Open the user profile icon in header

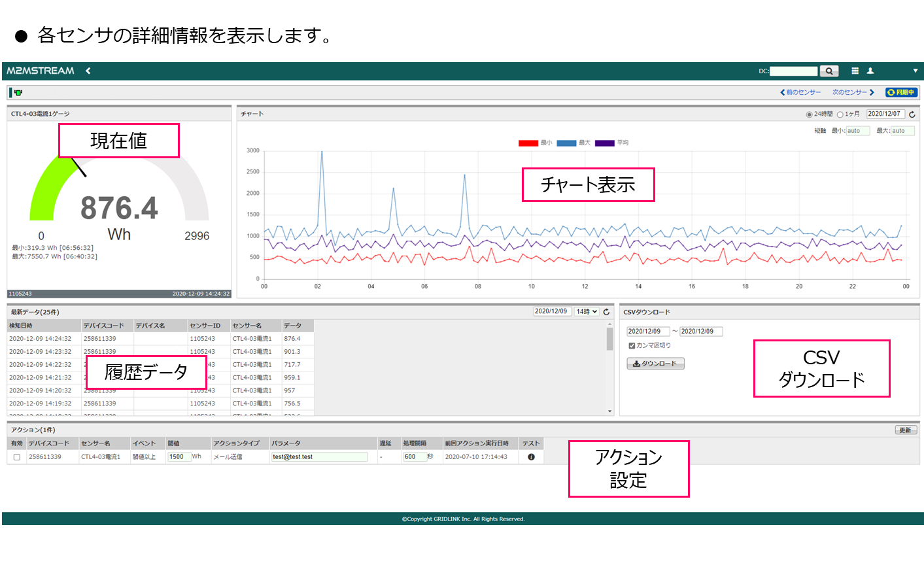coord(870,71)
